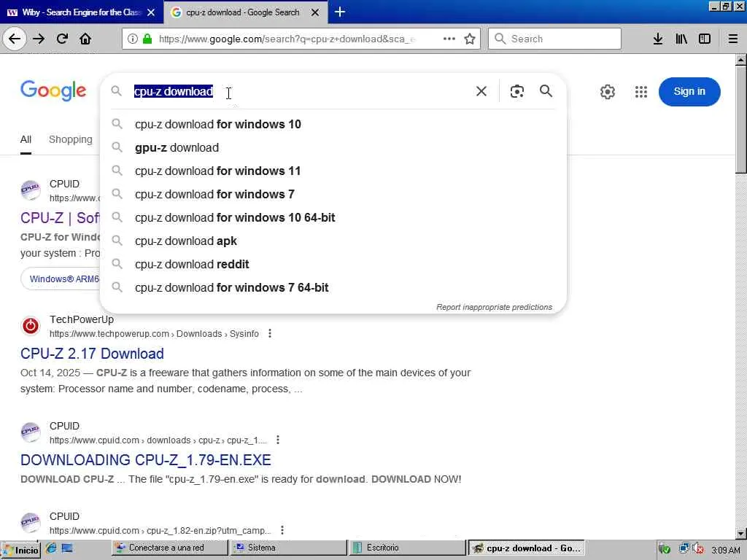747x560 pixels.
Task: Go forward with the forward arrow
Action: [x=39, y=39]
